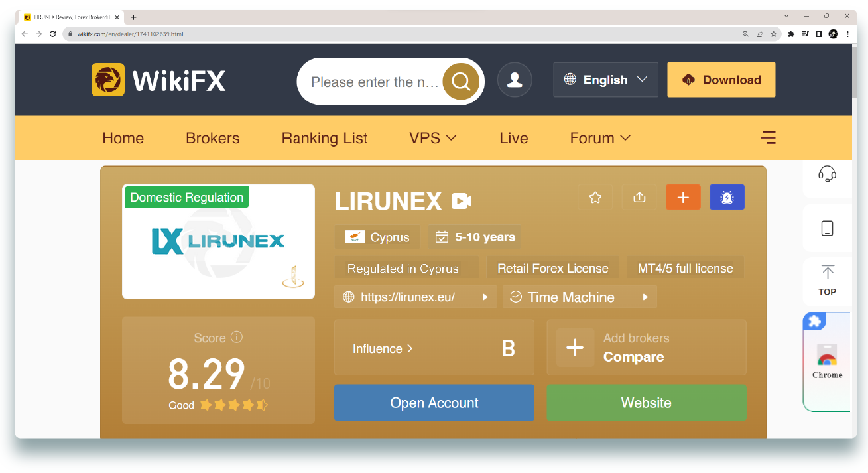This screenshot has width=868, height=473.
Task: Click the blue alarm exposure icon
Action: point(727,197)
